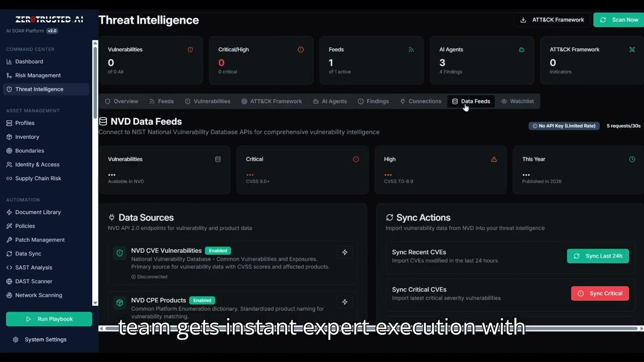644x362 pixels.
Task: Click the Network Scanning icon
Action: (x=9, y=295)
